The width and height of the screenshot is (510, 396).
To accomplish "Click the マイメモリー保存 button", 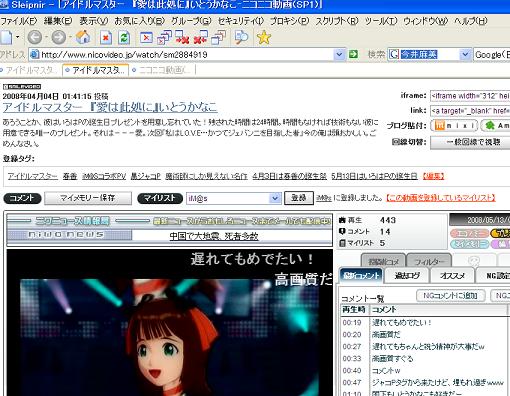I will point(88,198).
